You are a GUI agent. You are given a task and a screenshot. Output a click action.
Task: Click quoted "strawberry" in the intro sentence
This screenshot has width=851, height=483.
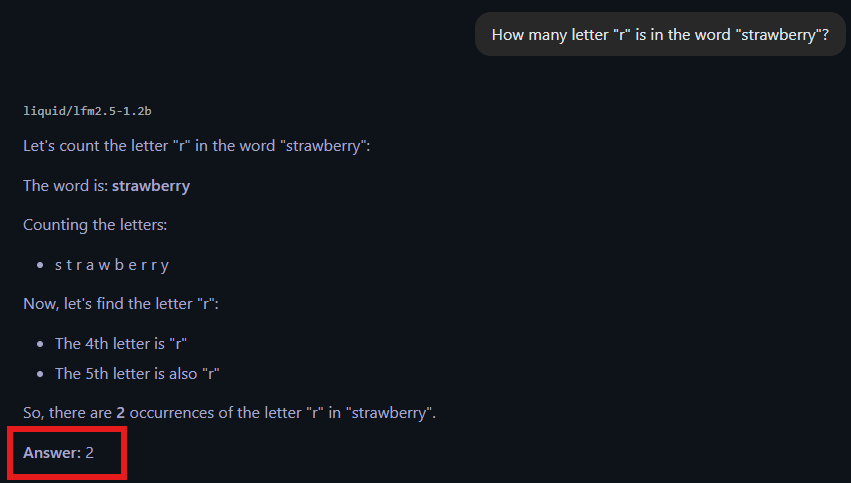(x=324, y=146)
